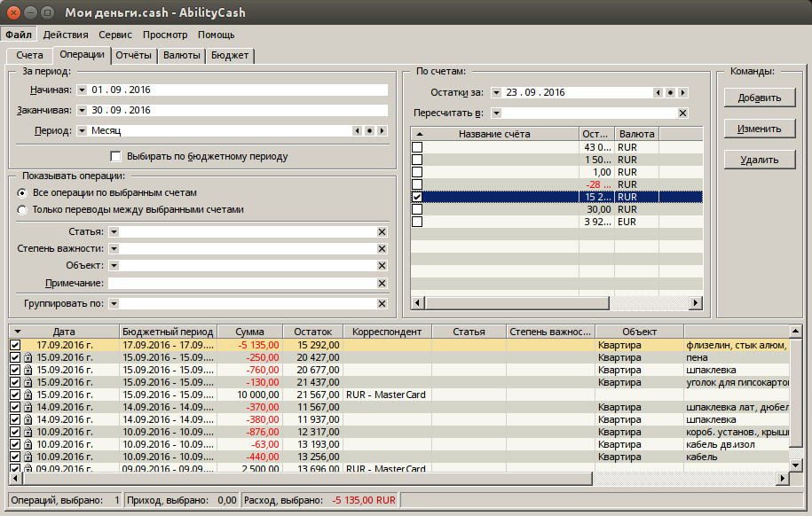Screen dimensions: 812x516
Task: Clear the Статья filter with X
Action: (x=382, y=231)
